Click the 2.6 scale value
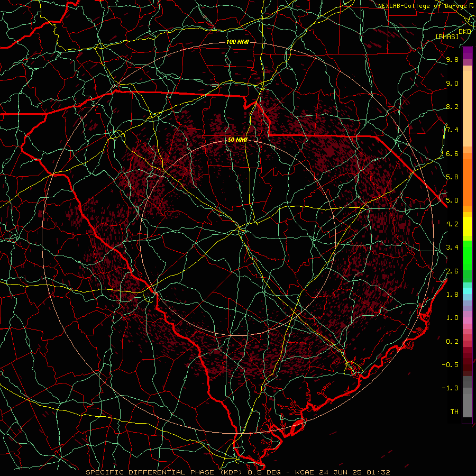Image resolution: width=476 pixels, height=476 pixels. click(x=452, y=271)
